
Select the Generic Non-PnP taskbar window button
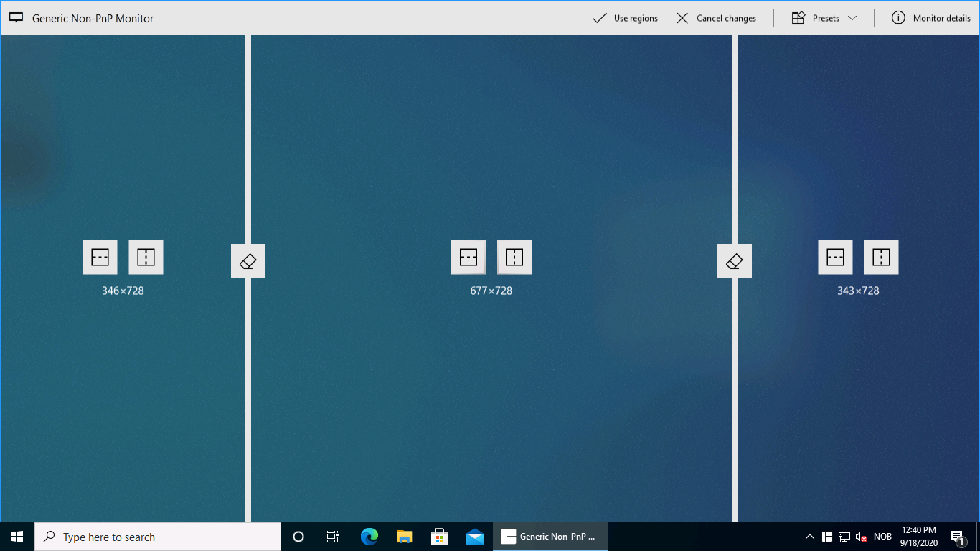(x=550, y=536)
